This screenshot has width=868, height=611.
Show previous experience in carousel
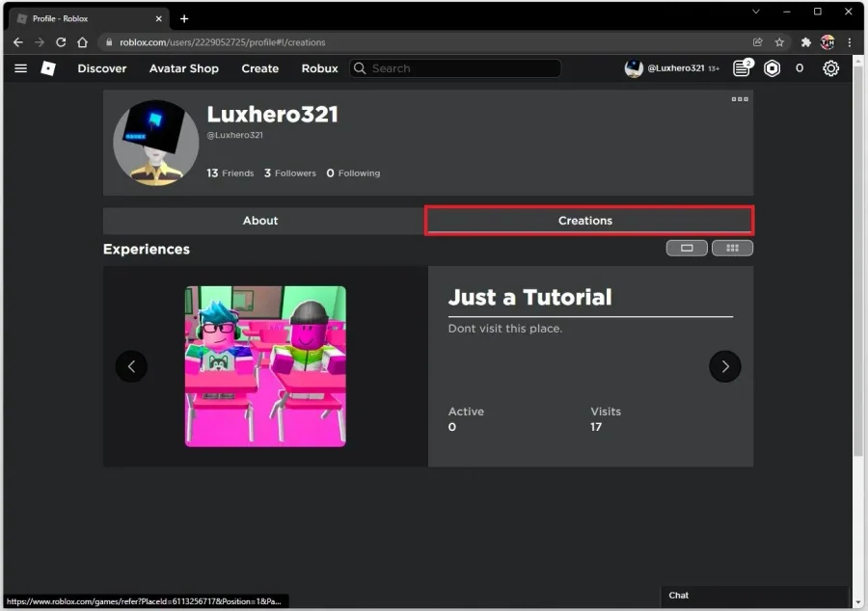pos(131,366)
